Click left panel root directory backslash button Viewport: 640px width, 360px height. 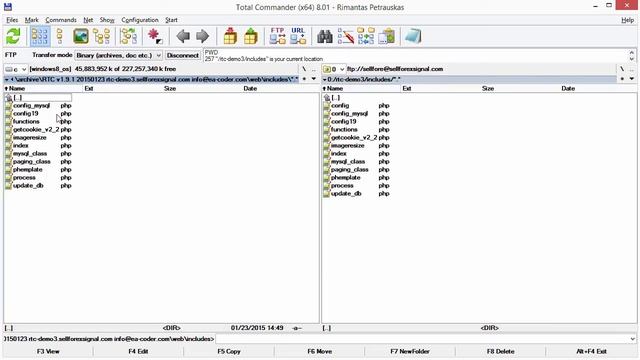pos(304,69)
